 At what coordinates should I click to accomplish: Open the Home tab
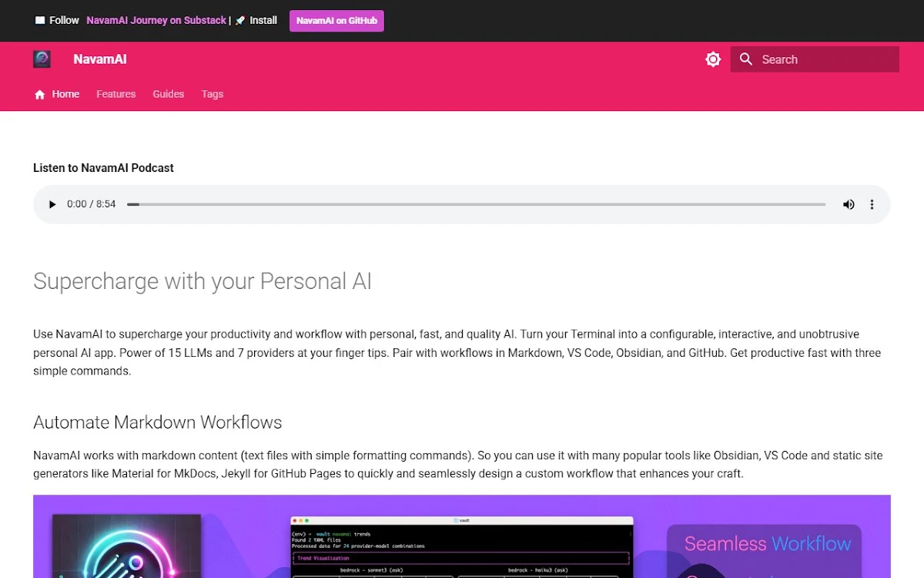(x=65, y=94)
